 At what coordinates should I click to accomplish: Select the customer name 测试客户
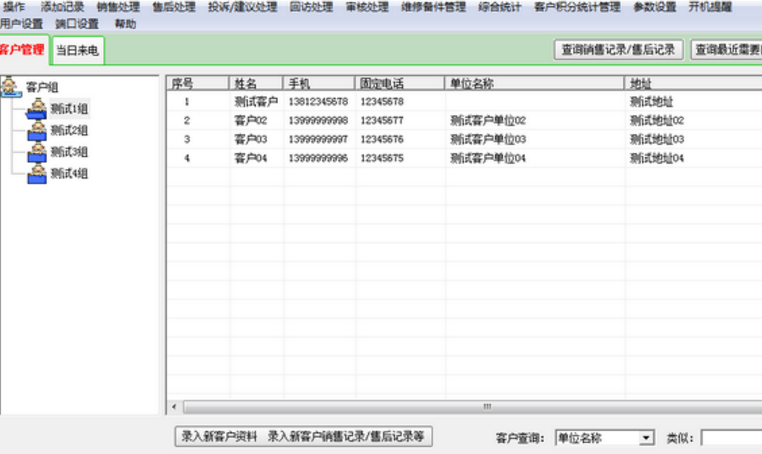click(256, 102)
